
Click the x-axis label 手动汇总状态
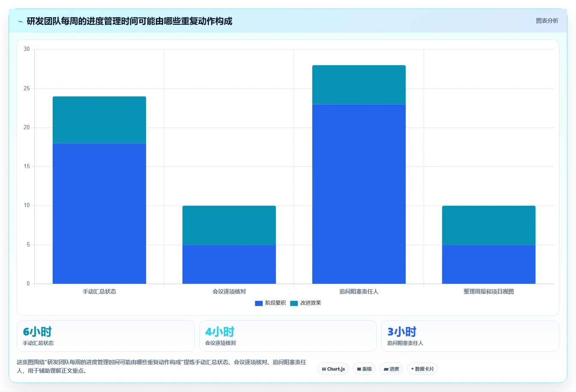(99, 291)
